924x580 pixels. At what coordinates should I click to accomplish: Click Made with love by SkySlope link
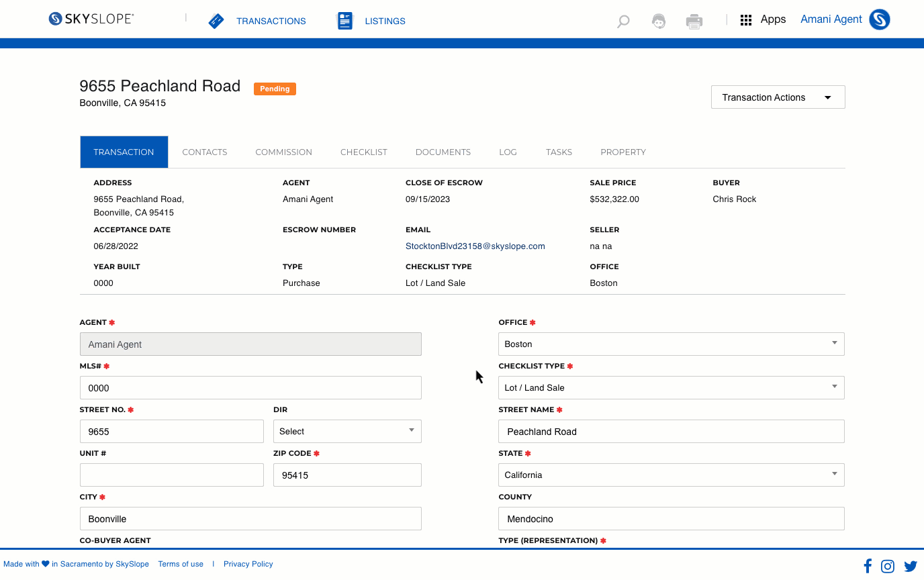point(77,564)
